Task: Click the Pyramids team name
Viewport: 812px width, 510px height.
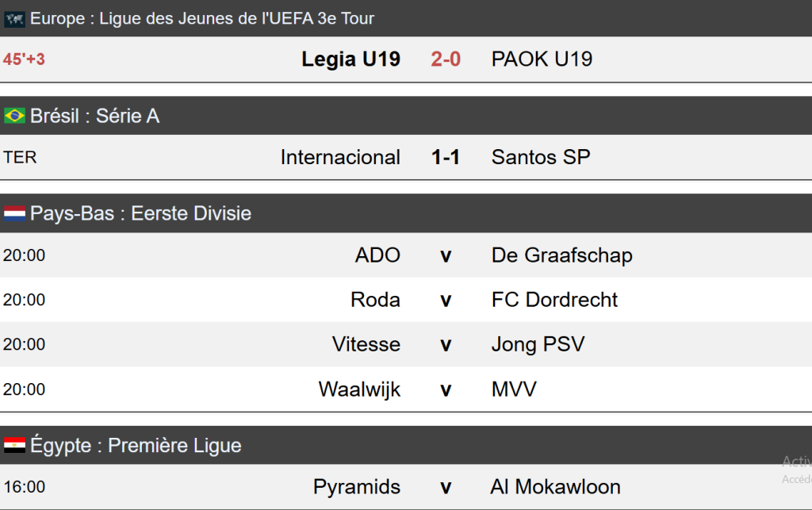Action: 357,487
